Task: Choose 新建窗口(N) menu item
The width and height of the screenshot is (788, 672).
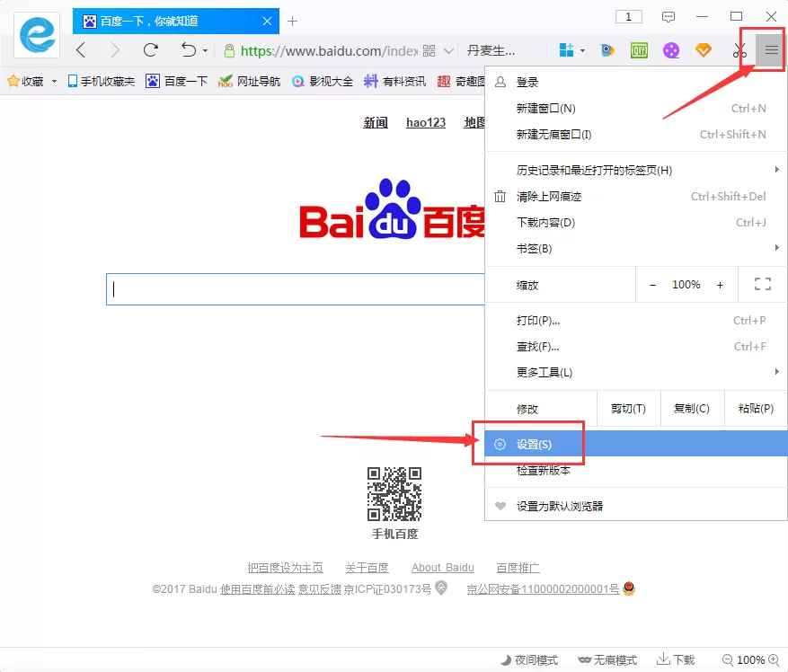Action: click(x=635, y=108)
